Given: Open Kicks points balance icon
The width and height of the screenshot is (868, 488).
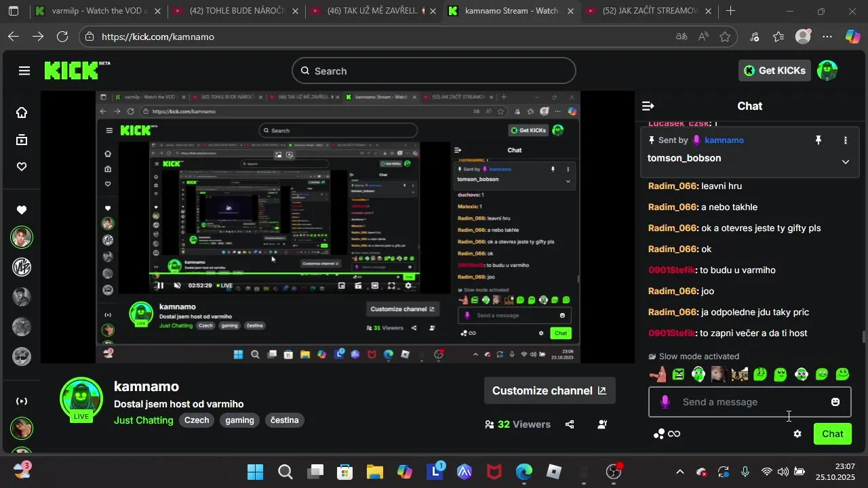Looking at the screenshot, I should (667, 434).
